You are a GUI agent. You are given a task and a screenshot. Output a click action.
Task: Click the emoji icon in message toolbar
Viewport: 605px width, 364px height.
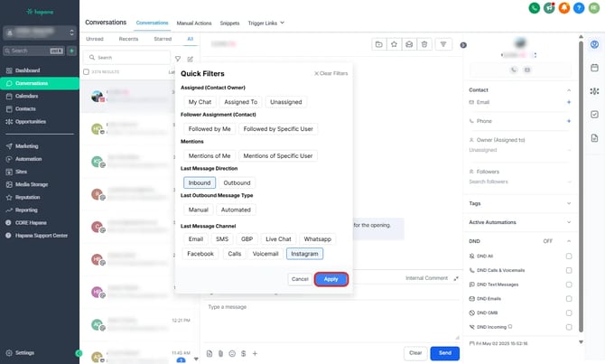click(x=232, y=353)
